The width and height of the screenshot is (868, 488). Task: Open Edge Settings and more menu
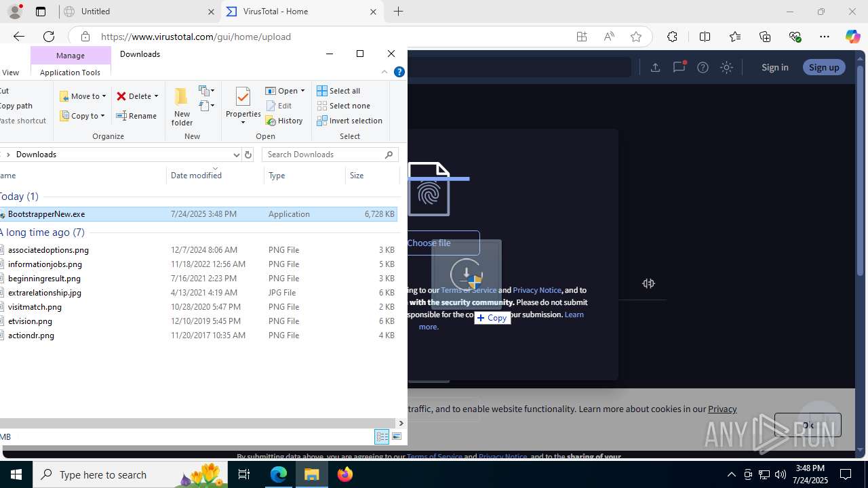coord(825,37)
